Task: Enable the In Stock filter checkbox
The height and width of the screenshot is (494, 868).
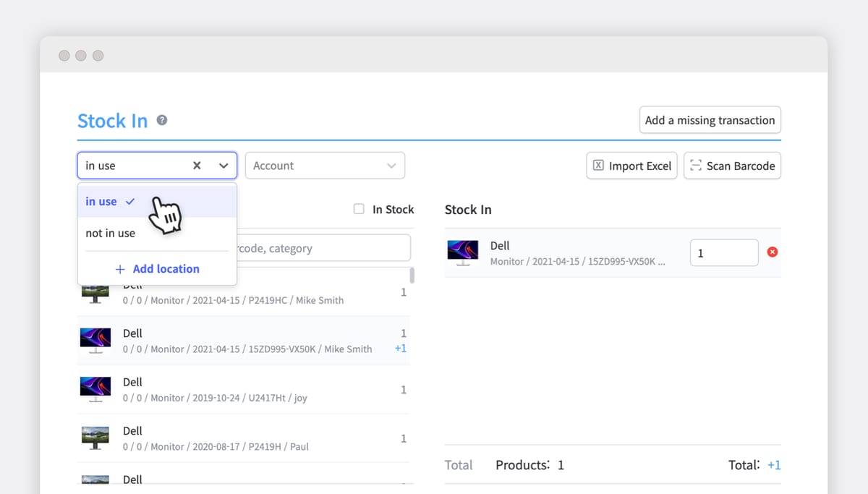Action: [359, 209]
